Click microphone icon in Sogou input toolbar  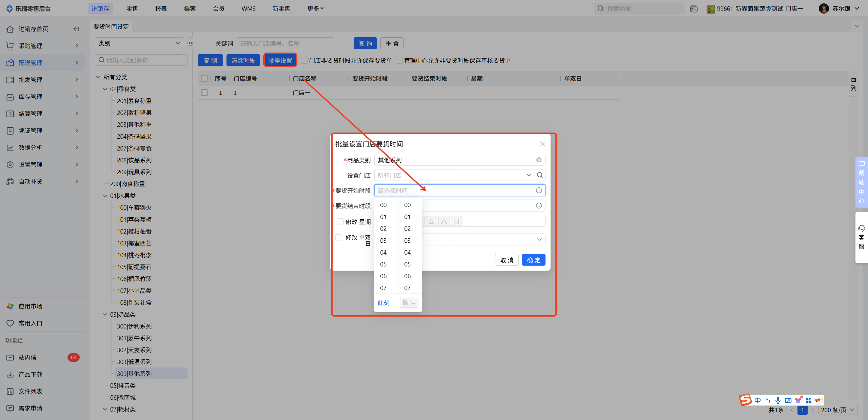click(778, 400)
